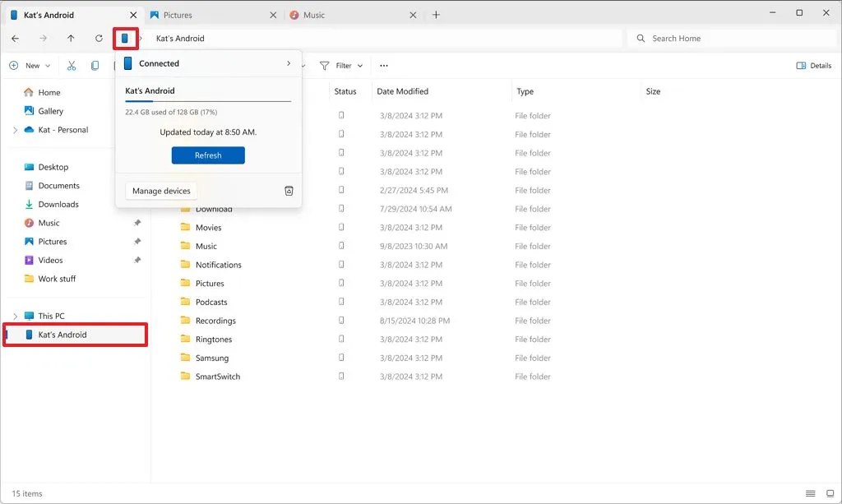Open the Search Home field magnifier
The width and height of the screenshot is (842, 504).
click(641, 38)
